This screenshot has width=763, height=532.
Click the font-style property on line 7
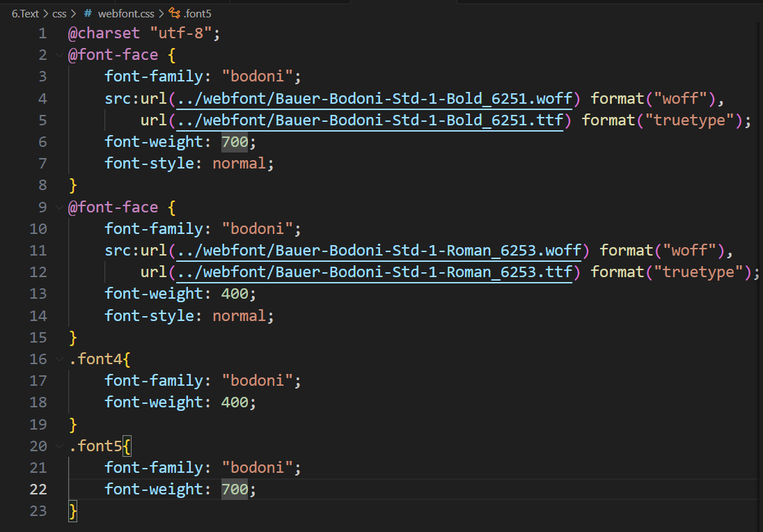pos(149,164)
